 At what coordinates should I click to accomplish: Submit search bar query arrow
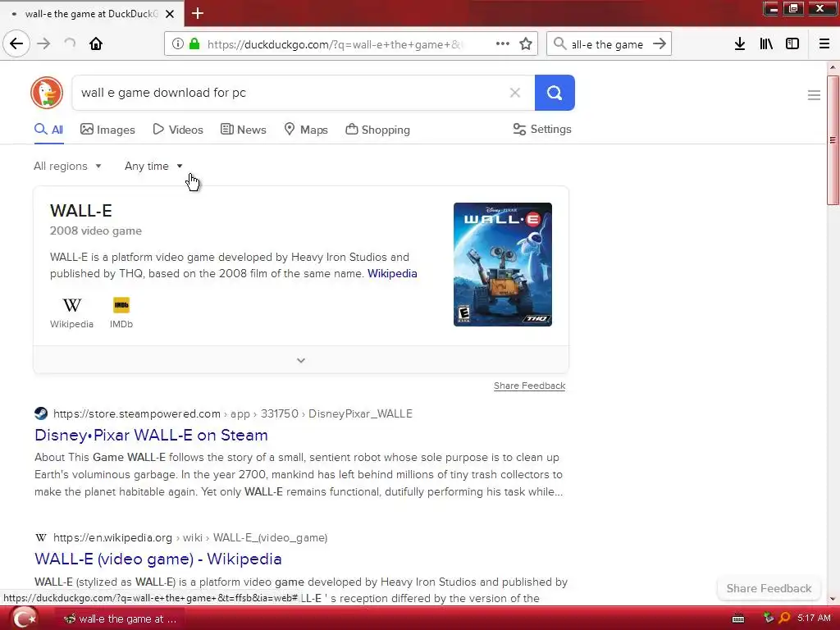click(660, 44)
